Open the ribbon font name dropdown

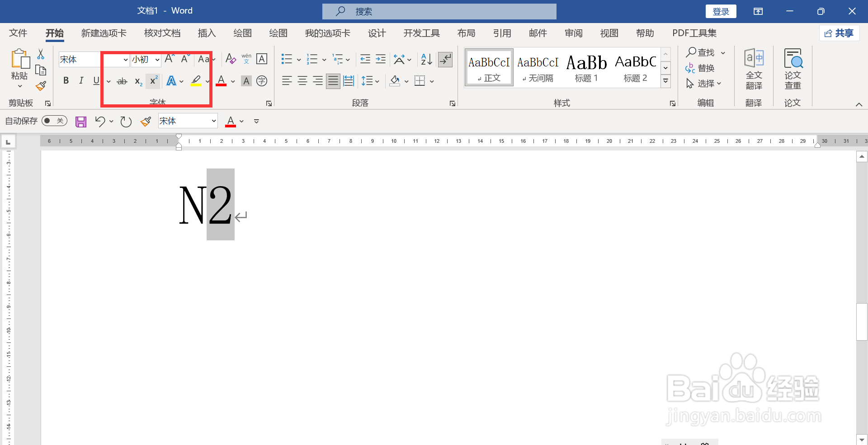click(x=125, y=59)
